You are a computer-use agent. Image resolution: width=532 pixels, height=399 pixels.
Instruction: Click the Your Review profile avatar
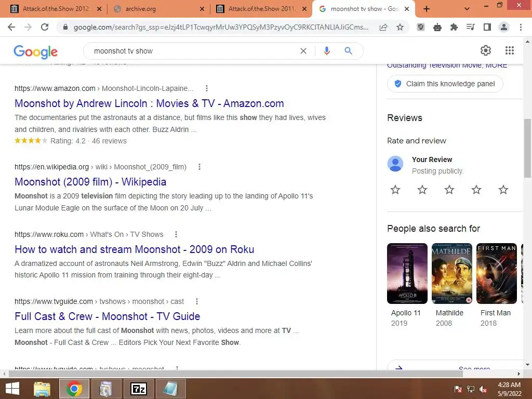[395, 164]
